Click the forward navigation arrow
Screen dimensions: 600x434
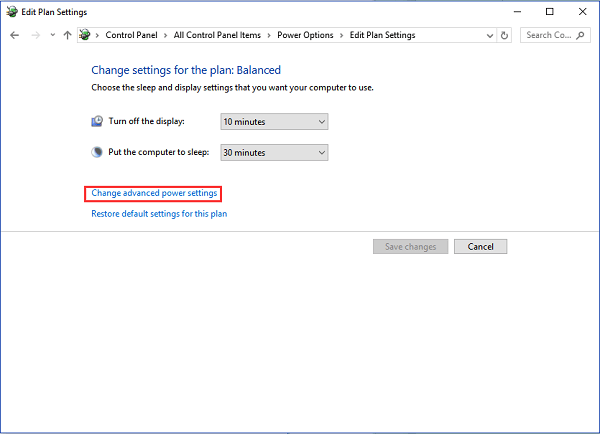36,35
